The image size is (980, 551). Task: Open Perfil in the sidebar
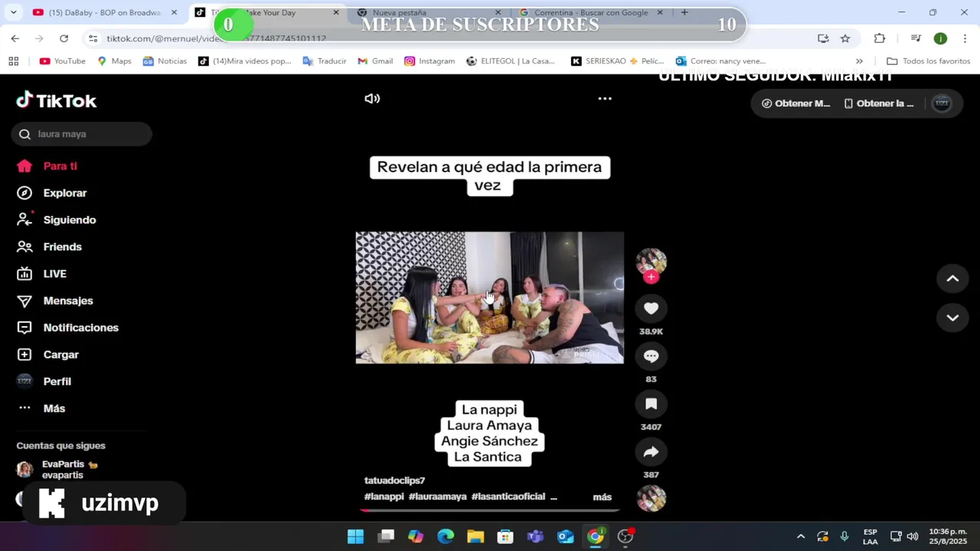click(44, 381)
